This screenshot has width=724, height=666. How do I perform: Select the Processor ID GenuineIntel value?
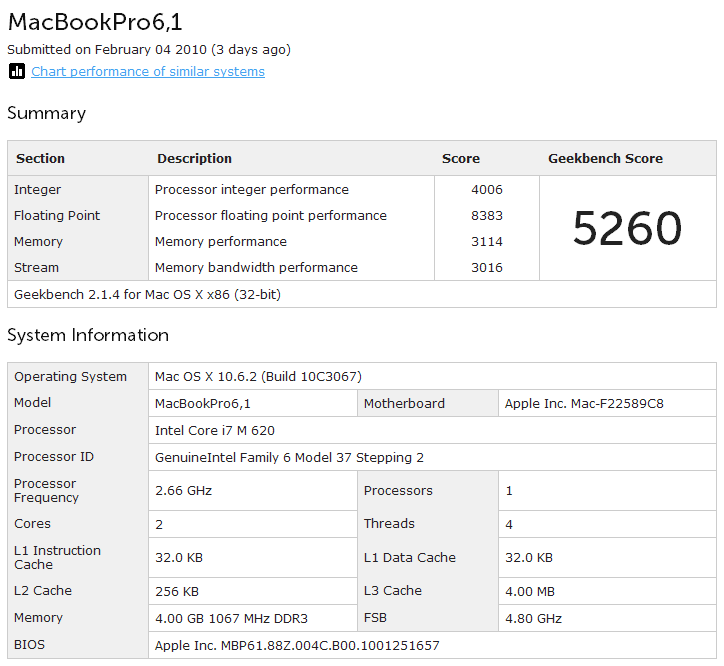pyautogui.click(x=289, y=458)
